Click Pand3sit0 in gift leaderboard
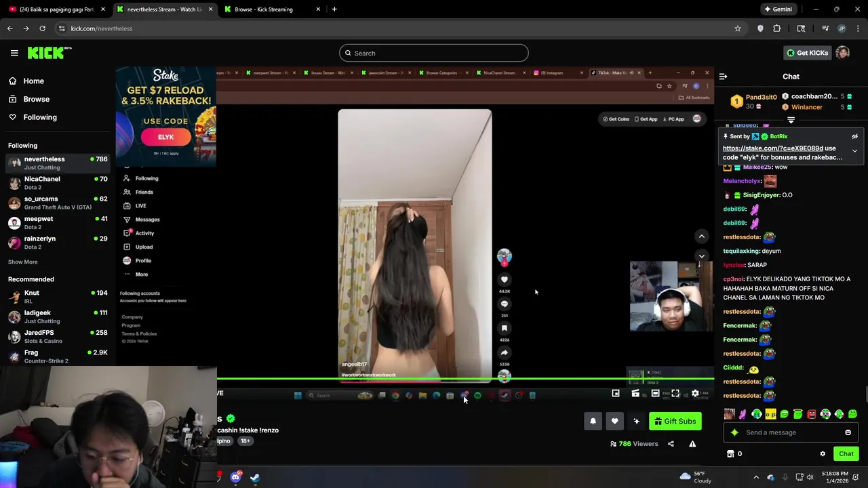 761,98
